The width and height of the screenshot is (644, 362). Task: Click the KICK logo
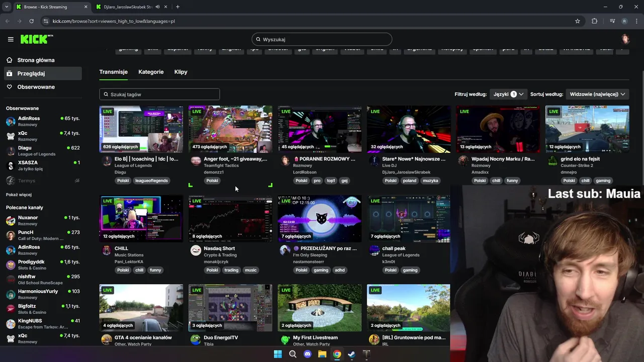point(36,39)
